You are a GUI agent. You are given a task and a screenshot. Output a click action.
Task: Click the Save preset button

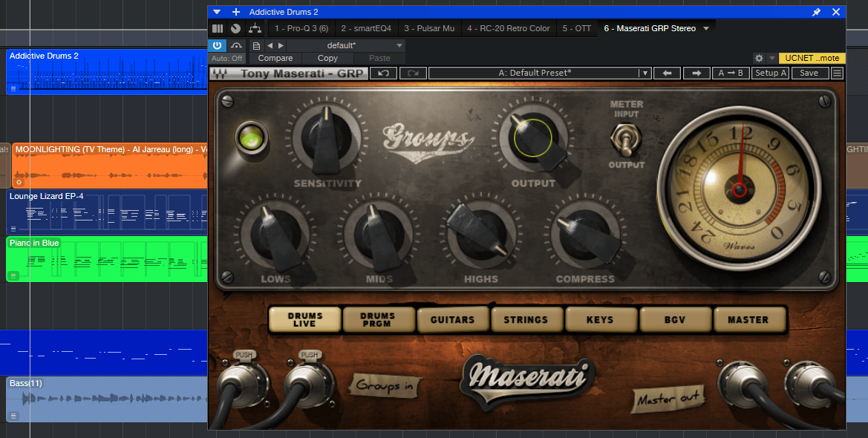pos(809,73)
